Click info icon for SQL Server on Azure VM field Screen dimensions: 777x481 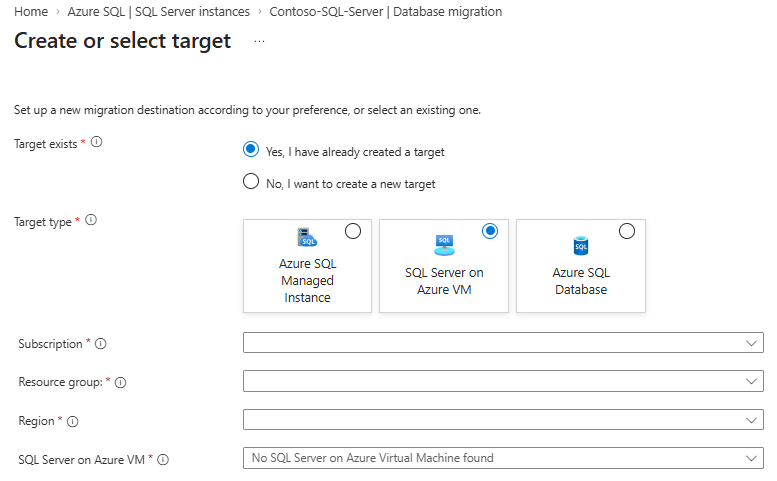(x=163, y=459)
